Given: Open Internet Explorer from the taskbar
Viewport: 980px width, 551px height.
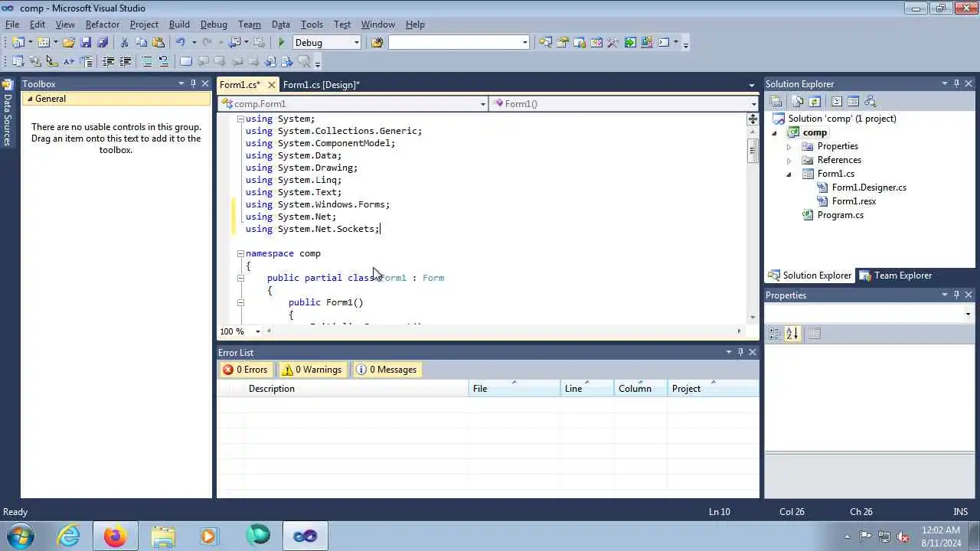Looking at the screenshot, I should pos(69,536).
